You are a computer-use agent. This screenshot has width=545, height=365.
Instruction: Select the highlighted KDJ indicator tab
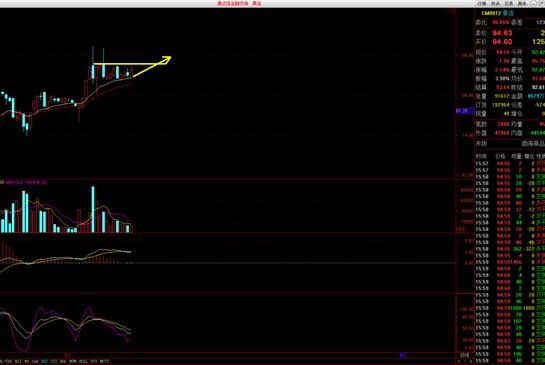[44, 362]
